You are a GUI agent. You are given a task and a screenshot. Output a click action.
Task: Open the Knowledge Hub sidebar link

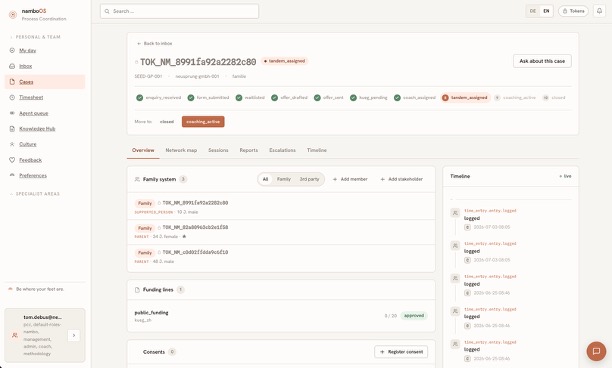(37, 128)
